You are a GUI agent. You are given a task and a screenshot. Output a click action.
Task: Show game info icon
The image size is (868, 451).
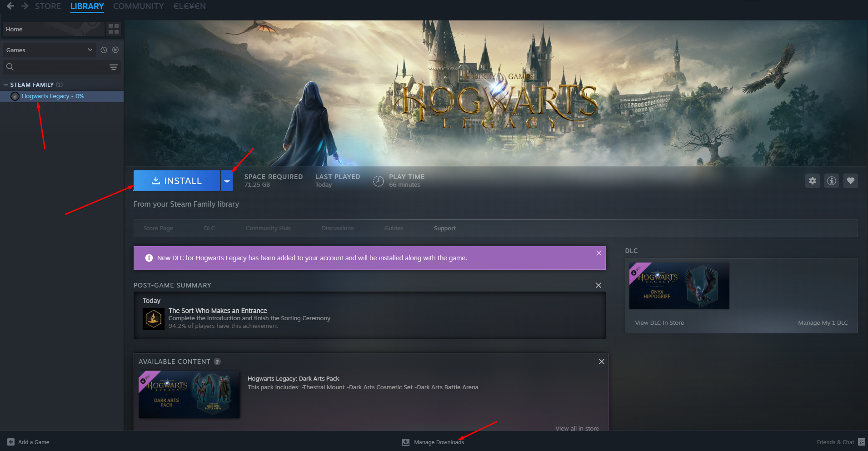click(832, 181)
